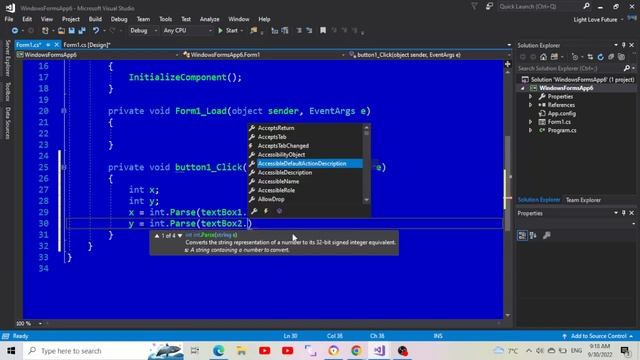Click the Navigate Backward toolbar icon
The image size is (640, 360).
click(x=15, y=31)
